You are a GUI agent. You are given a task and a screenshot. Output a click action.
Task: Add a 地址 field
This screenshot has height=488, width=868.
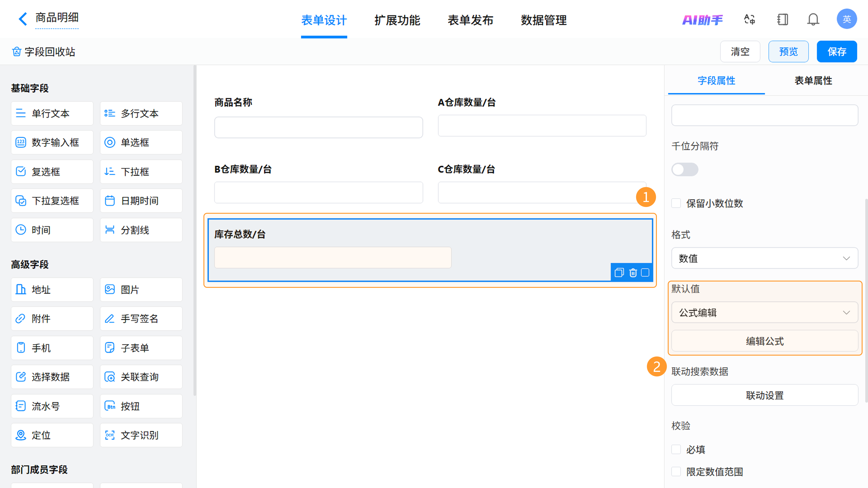52,290
